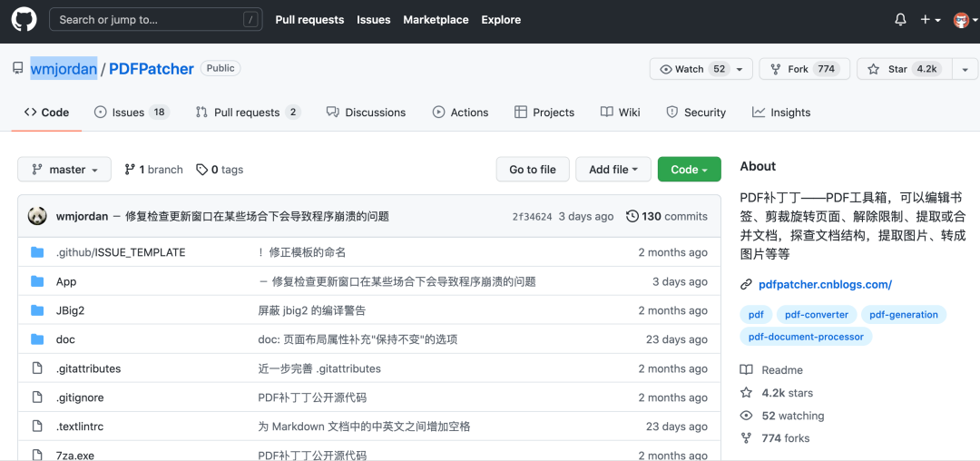This screenshot has height=461, width=980.
Task: Open the master branch selector dropdown
Action: click(64, 170)
